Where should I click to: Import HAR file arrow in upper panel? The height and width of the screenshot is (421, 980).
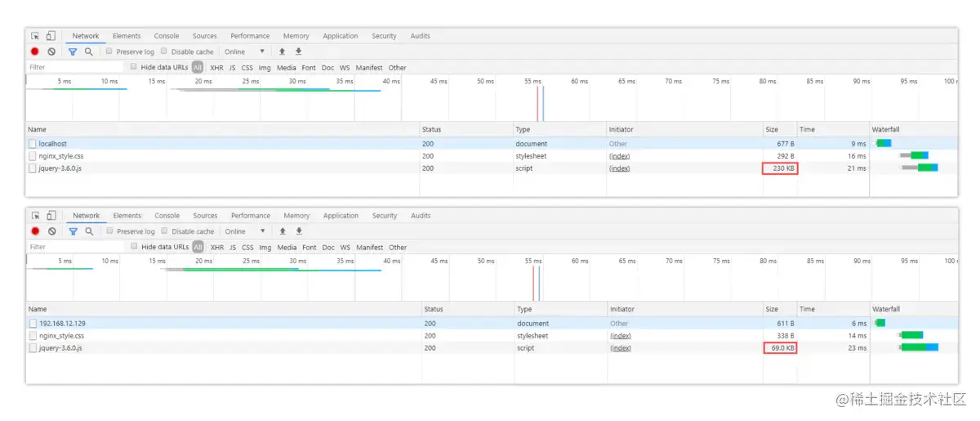[283, 52]
